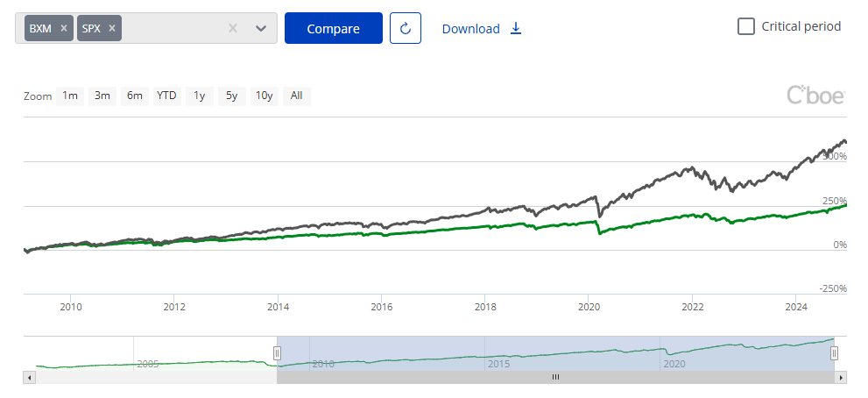Screen dimensions: 868x398
Task: Set zoom to 6m
Action: [x=134, y=96]
